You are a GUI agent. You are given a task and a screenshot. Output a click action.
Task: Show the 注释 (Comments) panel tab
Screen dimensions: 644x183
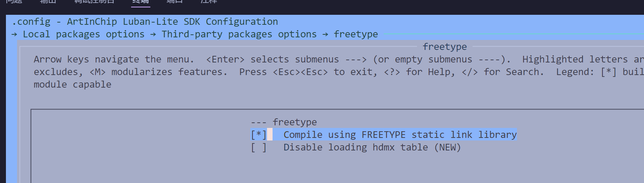point(208,1)
